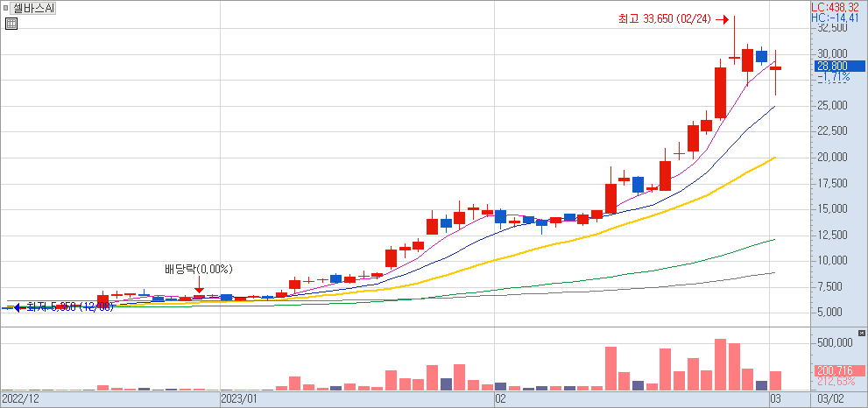This screenshot has width=868, height=408.
Task: Click the 22,500 price axis label
Action: (x=832, y=131)
